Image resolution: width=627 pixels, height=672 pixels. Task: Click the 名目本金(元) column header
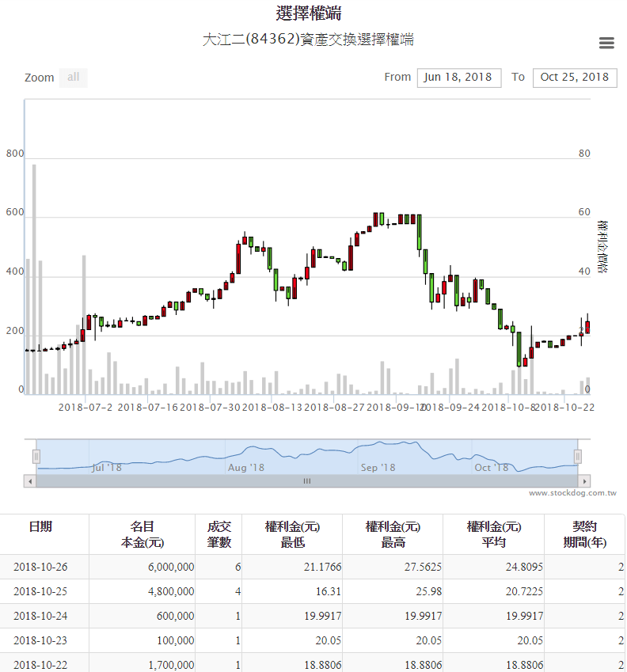[142, 534]
